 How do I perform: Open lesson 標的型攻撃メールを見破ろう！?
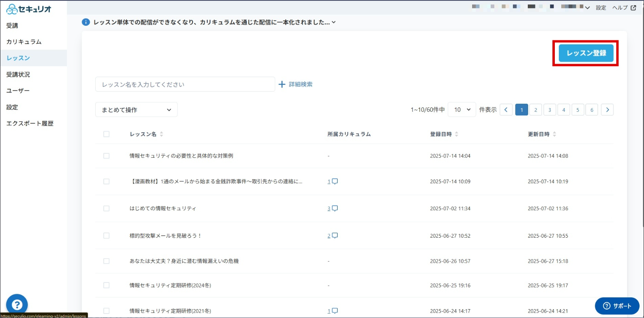[165, 236]
